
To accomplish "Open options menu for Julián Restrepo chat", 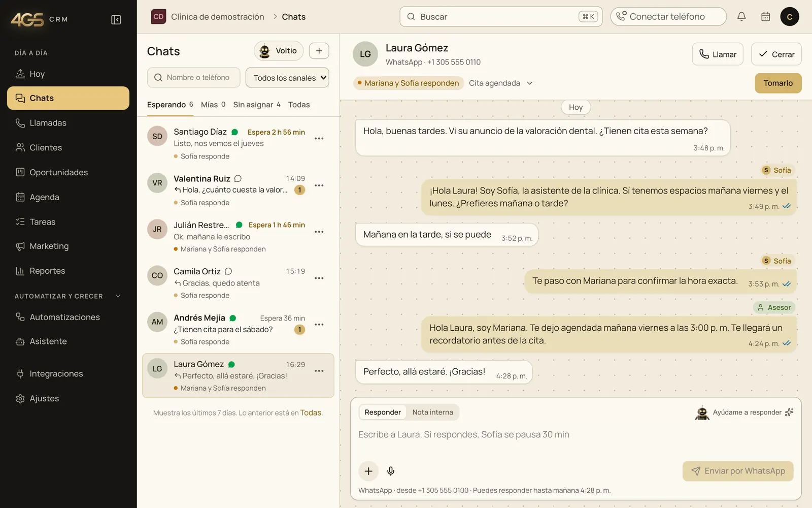I will 319,232.
